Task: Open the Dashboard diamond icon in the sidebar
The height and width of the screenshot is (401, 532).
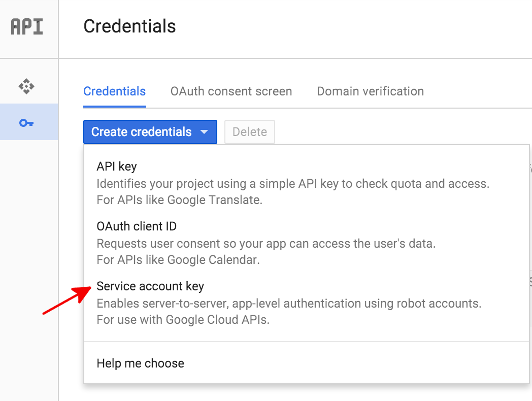Action: tap(26, 86)
